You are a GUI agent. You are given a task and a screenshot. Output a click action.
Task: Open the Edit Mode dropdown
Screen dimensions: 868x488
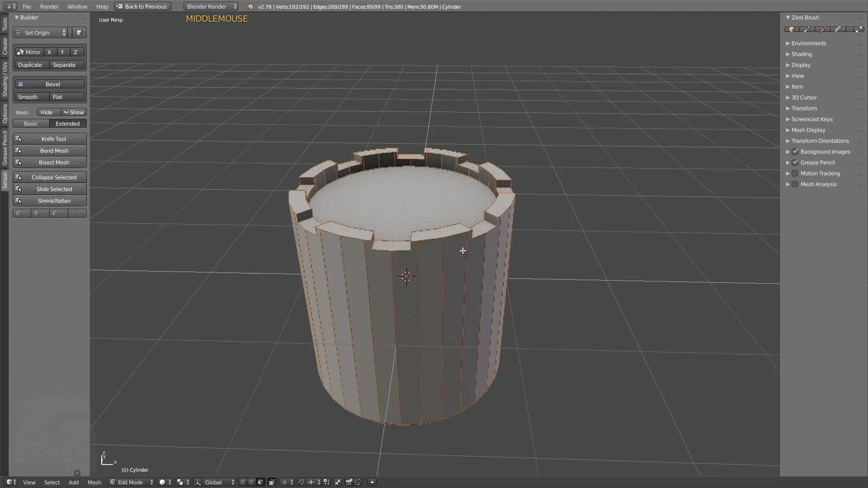point(131,482)
